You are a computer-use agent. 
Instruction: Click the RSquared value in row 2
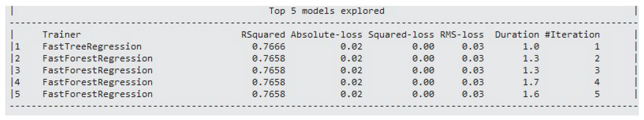coord(268,58)
